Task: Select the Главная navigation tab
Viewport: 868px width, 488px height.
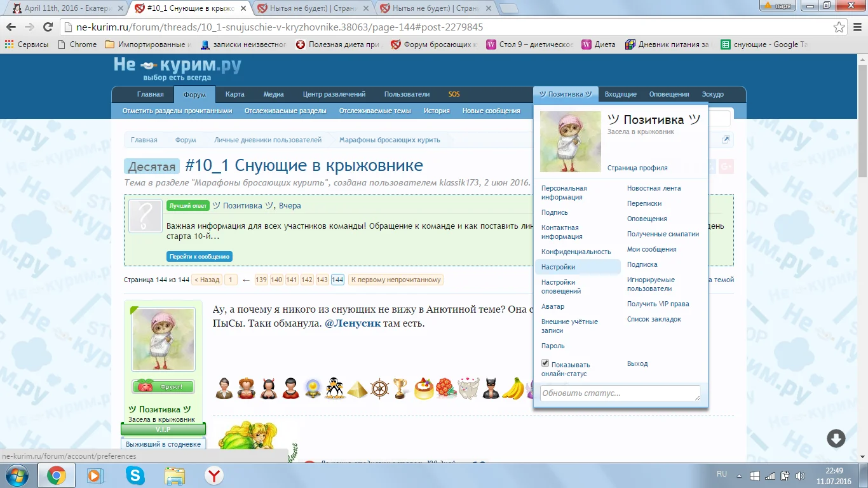Action: (151, 94)
